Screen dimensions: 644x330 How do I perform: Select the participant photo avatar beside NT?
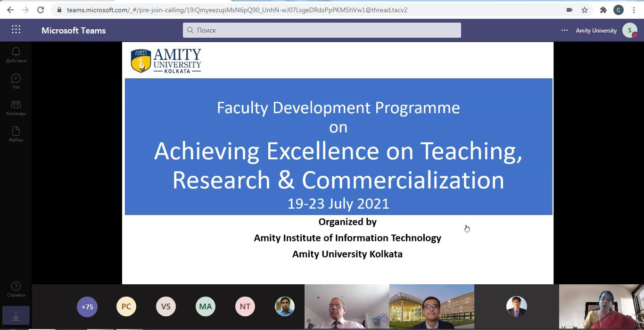(x=285, y=306)
